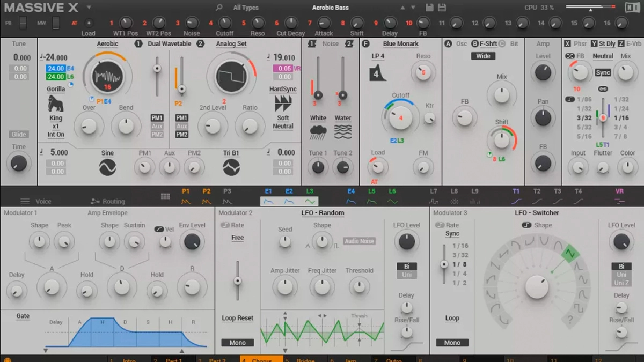This screenshot has height=362, width=644.
Task: Select the 1/16 delay time value
Action: pos(621,117)
